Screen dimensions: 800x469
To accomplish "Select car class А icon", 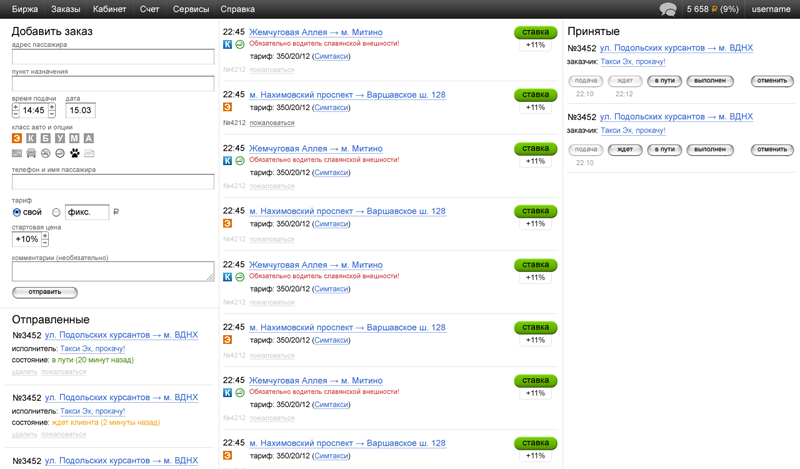I will click(x=89, y=138).
